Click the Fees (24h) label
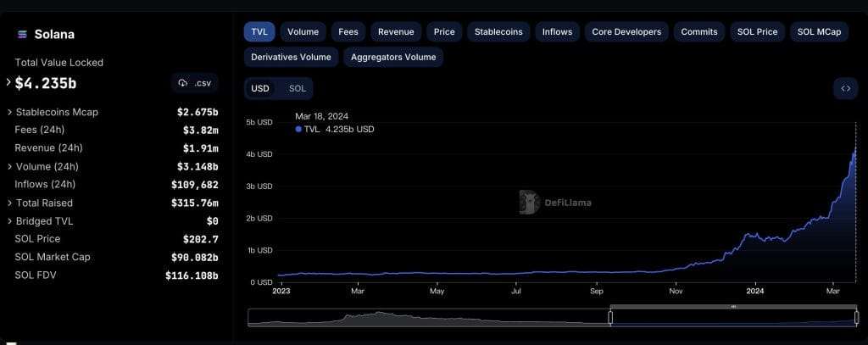868x345 pixels. coord(39,130)
